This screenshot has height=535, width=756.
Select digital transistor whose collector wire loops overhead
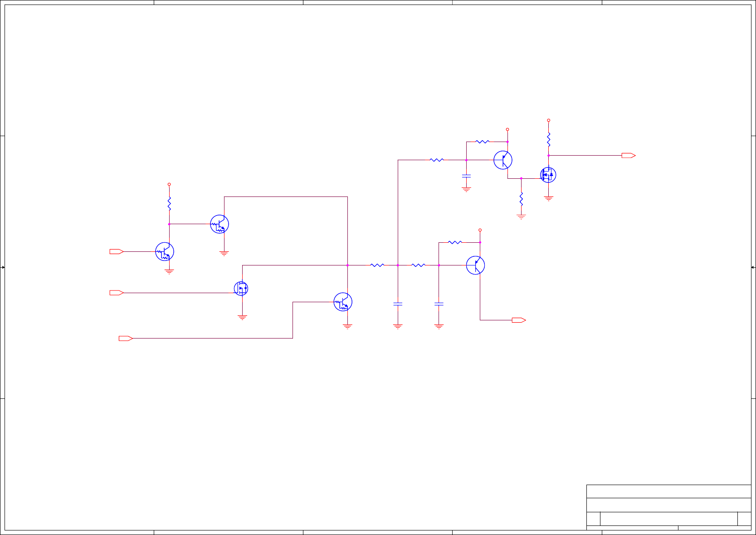click(x=219, y=224)
